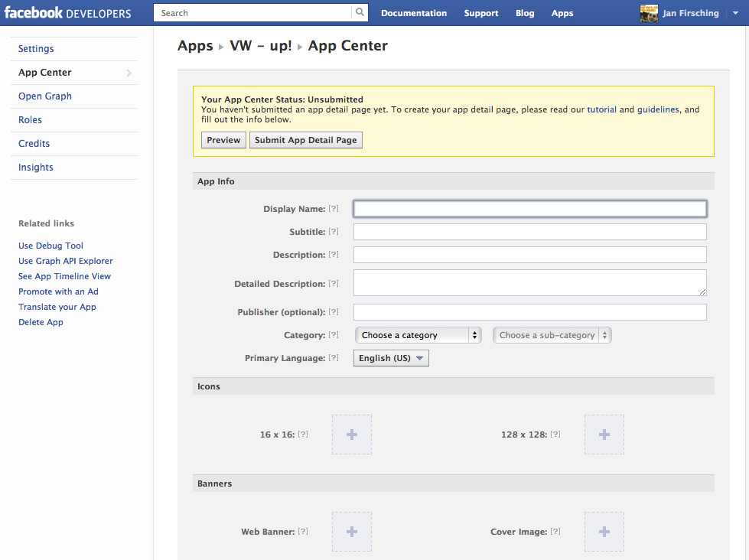Open Use Debug Tool link
Image resolution: width=749 pixels, height=560 pixels.
50,246
